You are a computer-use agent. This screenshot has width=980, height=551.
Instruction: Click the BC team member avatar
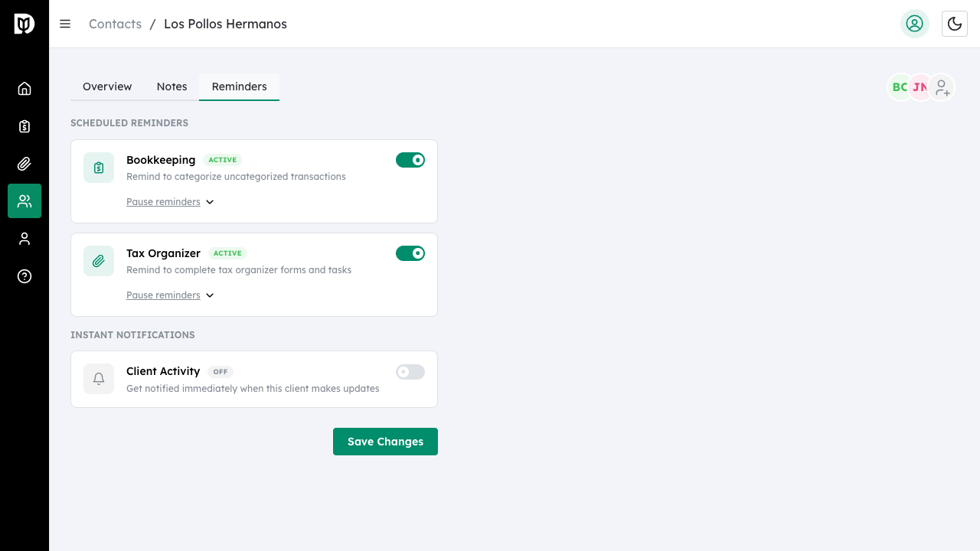(x=898, y=87)
